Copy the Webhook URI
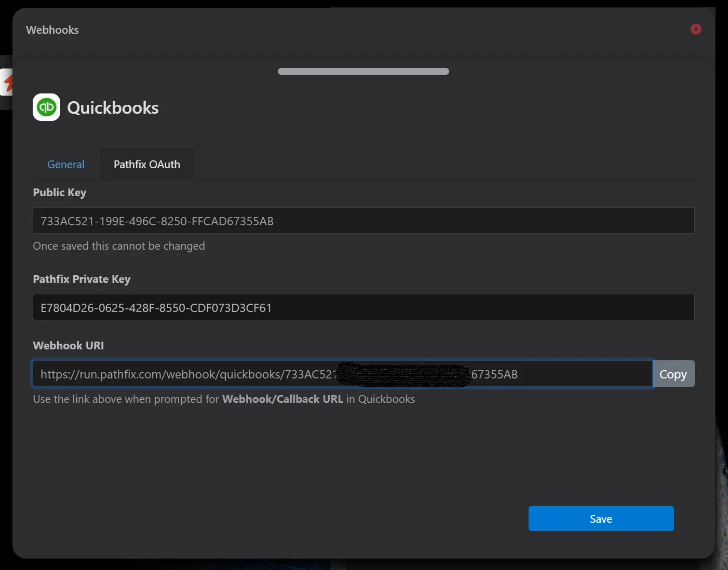This screenshot has height=570, width=728. pyautogui.click(x=673, y=374)
